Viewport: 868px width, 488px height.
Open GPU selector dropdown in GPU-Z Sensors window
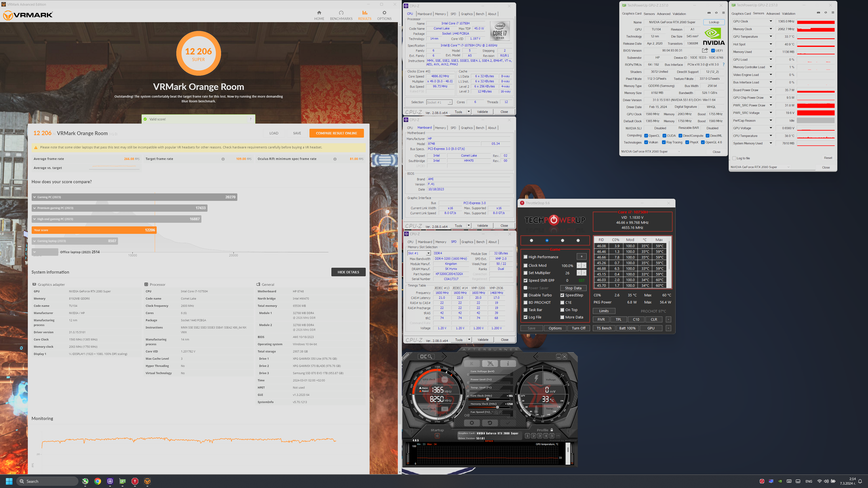click(x=761, y=167)
